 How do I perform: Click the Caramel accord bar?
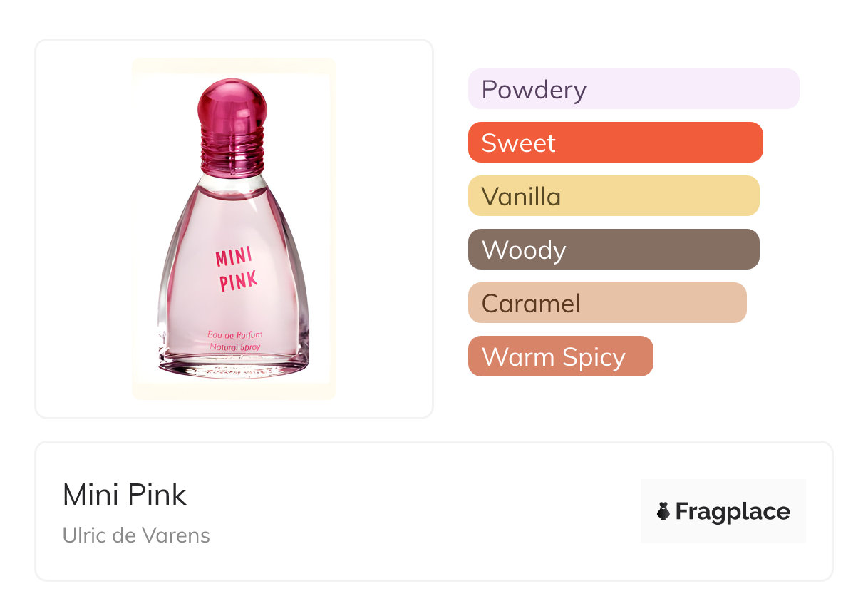pos(606,303)
